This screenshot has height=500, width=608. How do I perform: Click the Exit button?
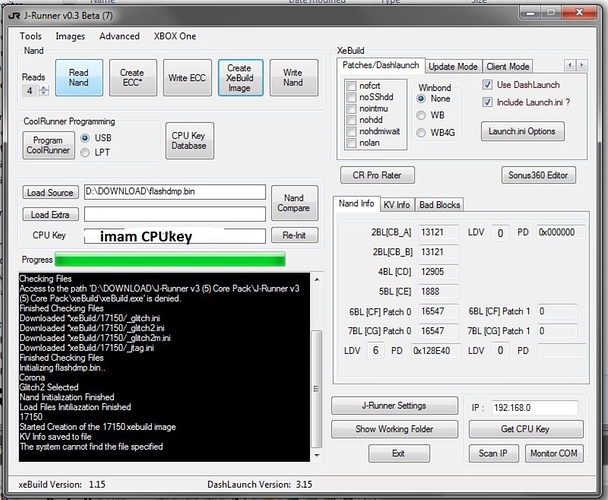tap(399, 453)
